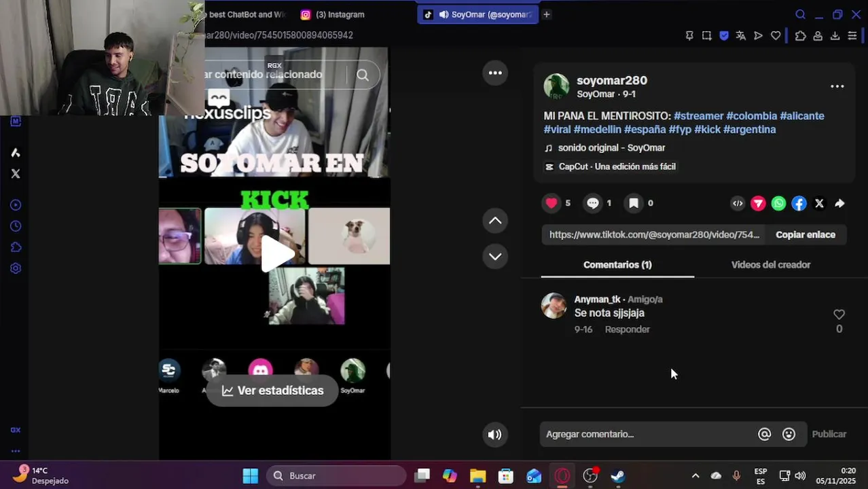Click the browser tab search magnifier icon
Viewport: 868px width, 489px height.
click(800, 14)
